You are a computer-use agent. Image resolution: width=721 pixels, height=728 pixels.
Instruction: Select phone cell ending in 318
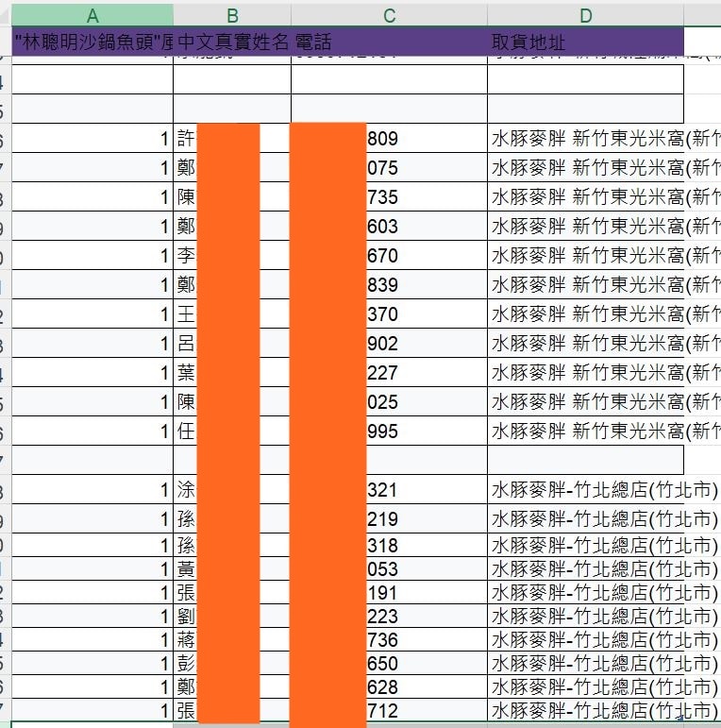click(x=389, y=545)
